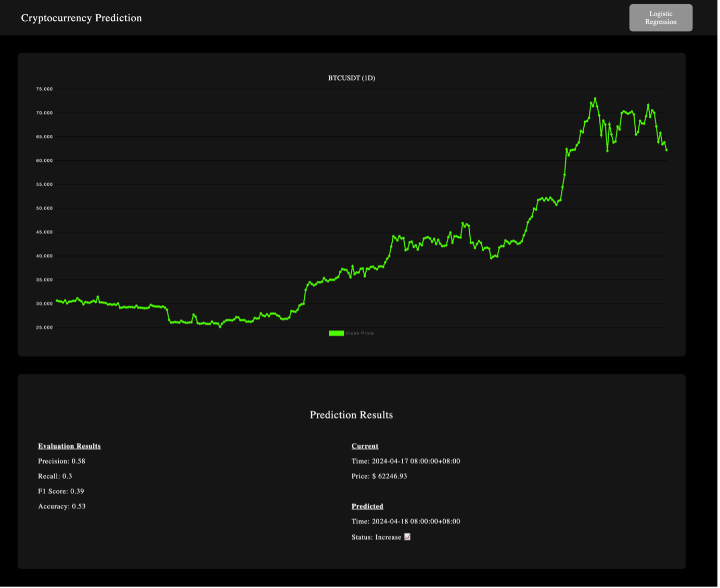Image resolution: width=720 pixels, height=588 pixels.
Task: Click the 50,000 y-axis label
Action: [45, 209]
